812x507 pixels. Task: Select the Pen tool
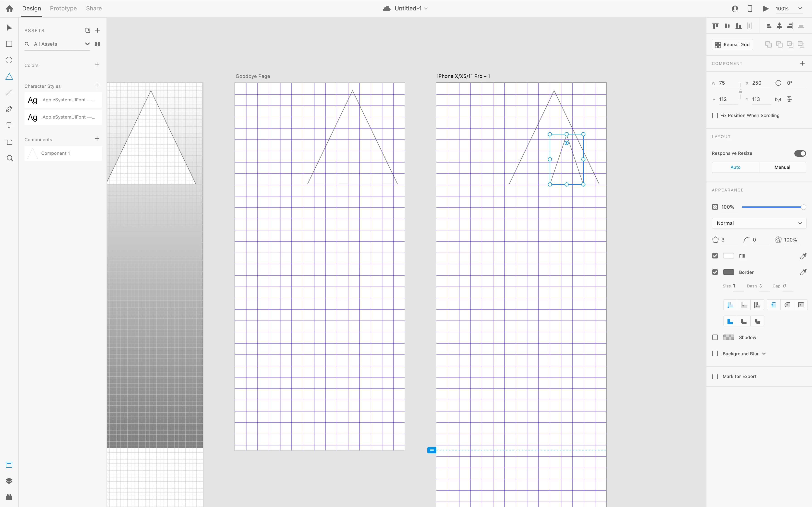9,109
